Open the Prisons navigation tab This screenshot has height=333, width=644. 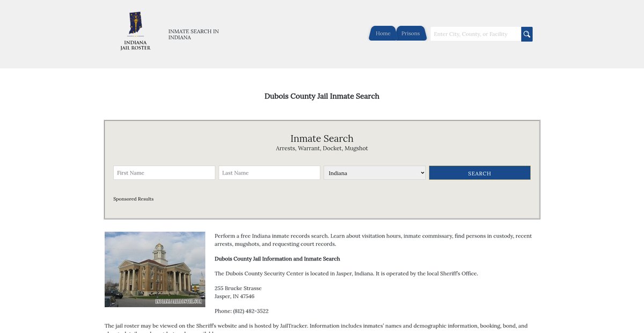tap(411, 33)
